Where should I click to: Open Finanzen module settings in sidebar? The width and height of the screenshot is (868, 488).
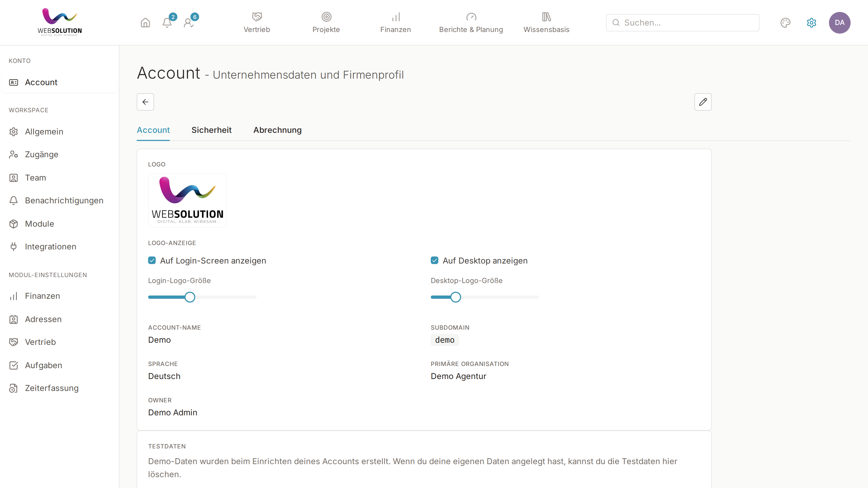59,296
